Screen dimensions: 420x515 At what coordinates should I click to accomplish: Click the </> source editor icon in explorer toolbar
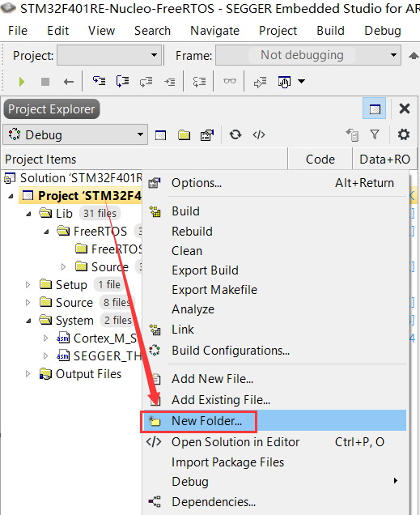tap(259, 134)
